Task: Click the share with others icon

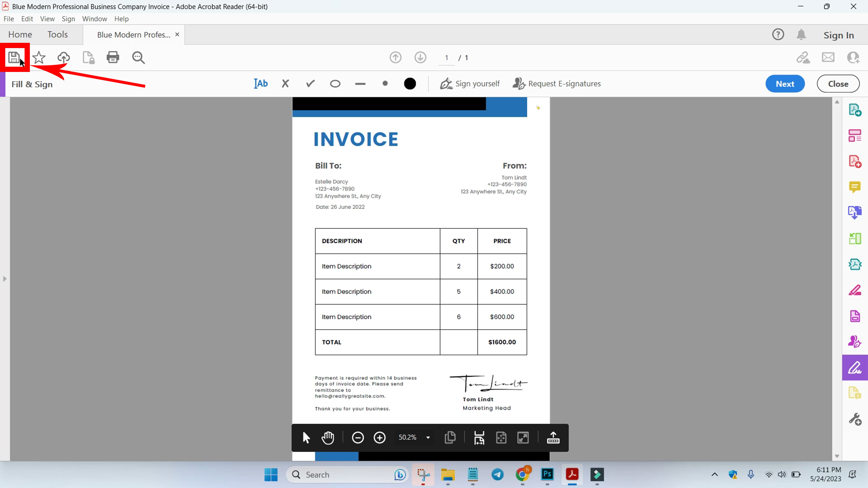Action: 853,58
